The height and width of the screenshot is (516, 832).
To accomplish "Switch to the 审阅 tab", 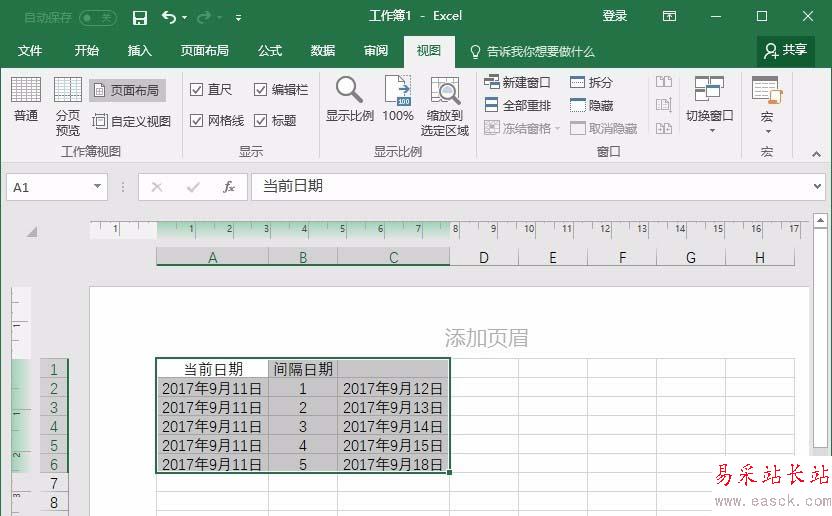I will (x=376, y=50).
